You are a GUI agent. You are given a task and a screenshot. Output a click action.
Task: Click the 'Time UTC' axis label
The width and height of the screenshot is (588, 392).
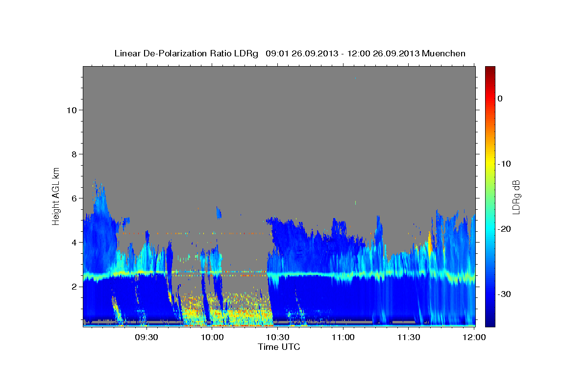pos(279,347)
